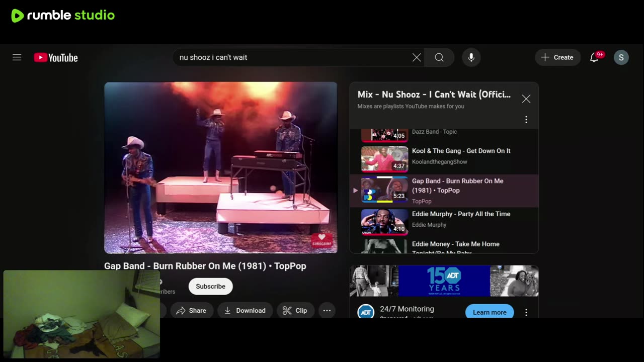Download the video
Viewport: 644px width, 362px height.
[245, 311]
